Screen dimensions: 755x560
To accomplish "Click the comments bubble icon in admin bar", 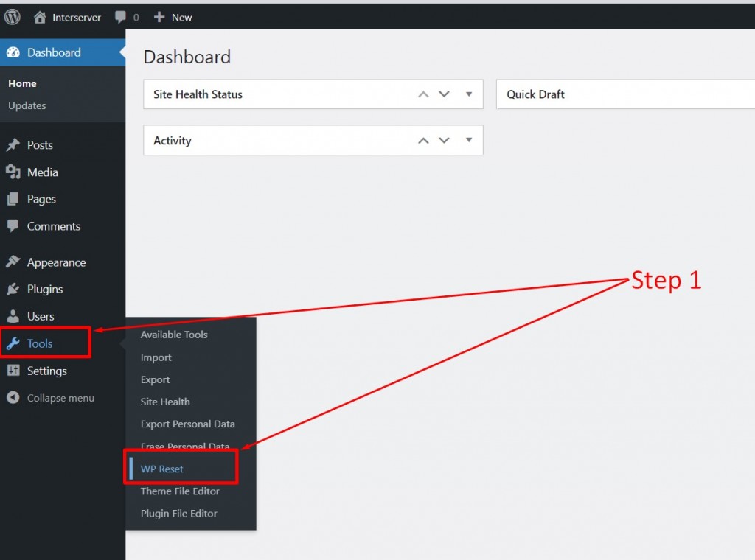I will 120,18.
